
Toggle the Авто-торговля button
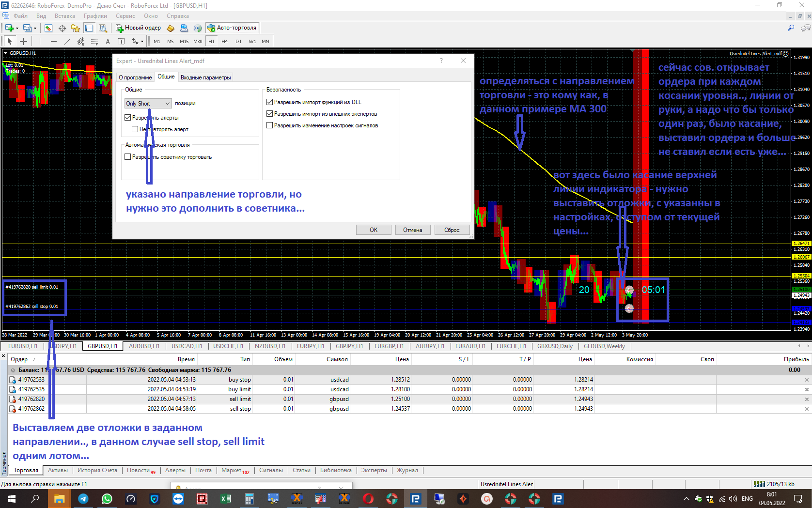coord(232,28)
